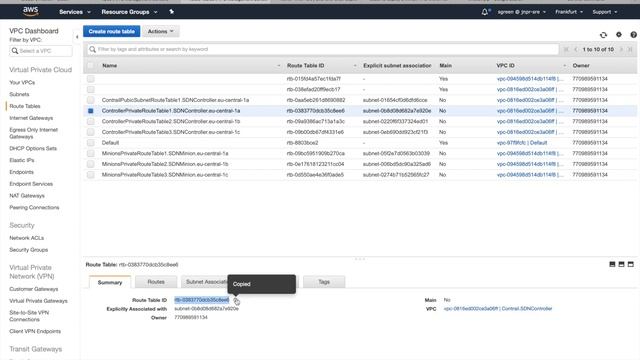Click the pin shortcut icon in navbar
This screenshot has width=640, height=360.
[171, 12]
